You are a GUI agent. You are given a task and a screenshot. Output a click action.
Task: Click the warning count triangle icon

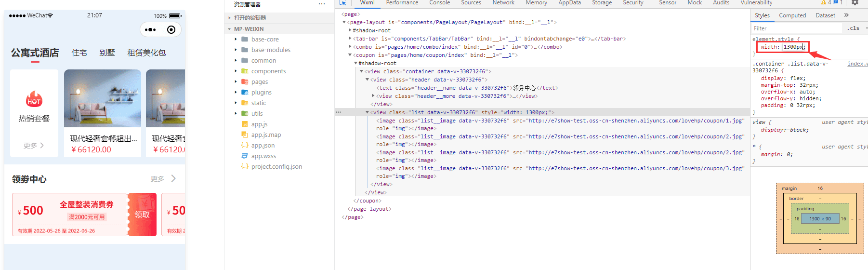pyautogui.click(x=823, y=2)
